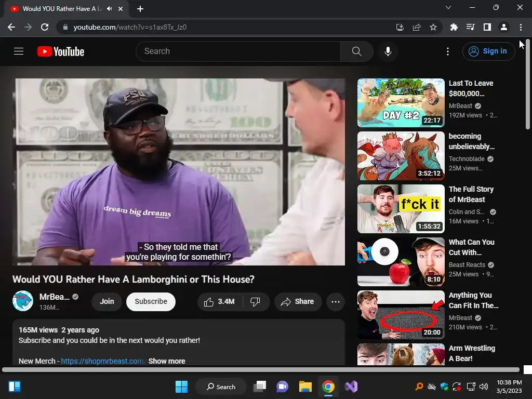532x399 pixels.
Task: Mute the tab via speaker icon
Action: point(109,9)
